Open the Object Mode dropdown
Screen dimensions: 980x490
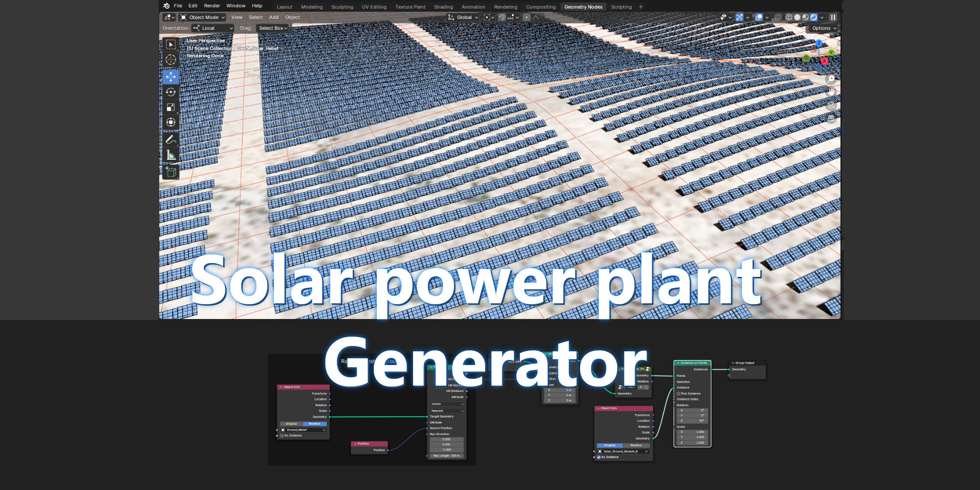point(202,17)
